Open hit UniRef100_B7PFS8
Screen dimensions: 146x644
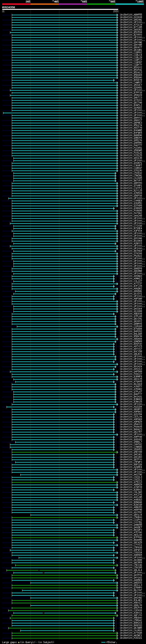(131, 93)
